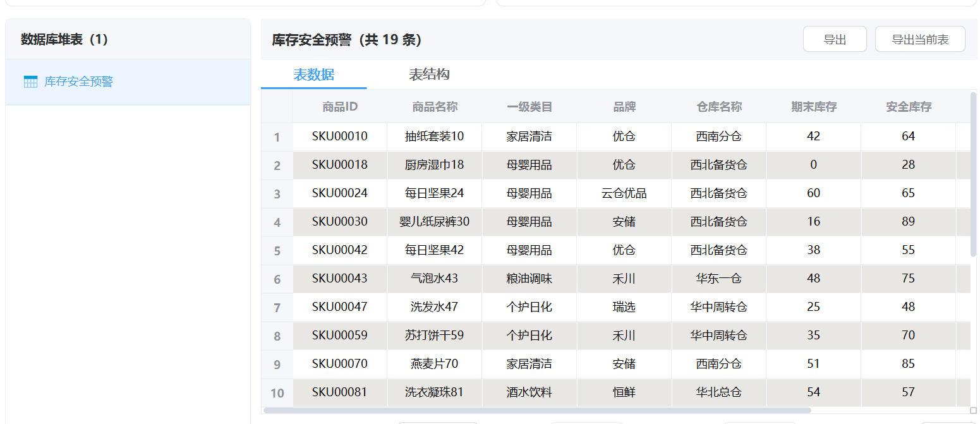This screenshot has width=980, height=424.
Task: Click the table icon beside 库存安全预警
Action: pyautogui.click(x=30, y=82)
